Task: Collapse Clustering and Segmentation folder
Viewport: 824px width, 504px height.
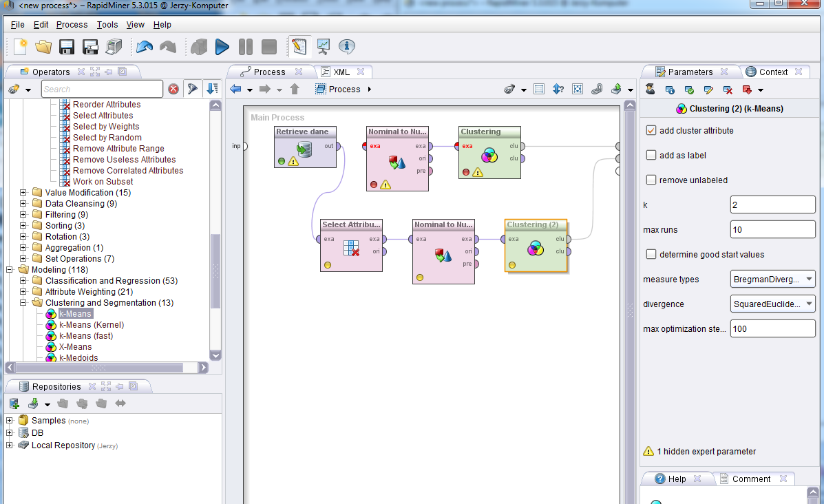Action: point(23,303)
